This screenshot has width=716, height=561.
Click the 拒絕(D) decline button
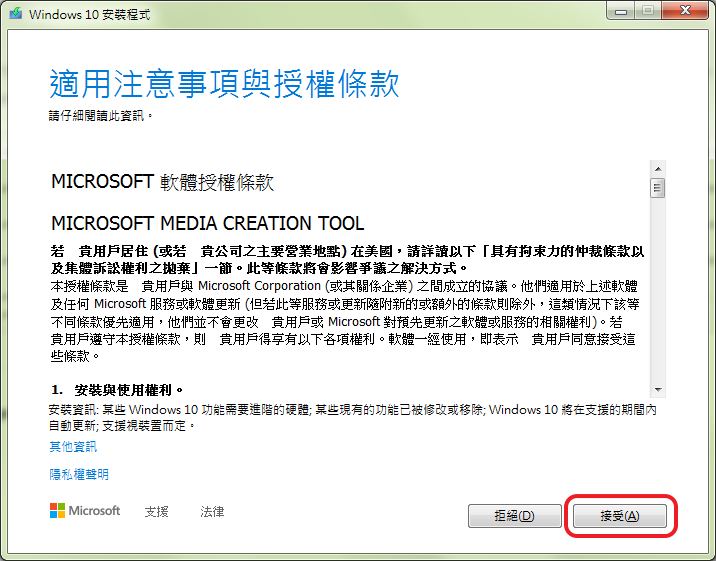(515, 516)
